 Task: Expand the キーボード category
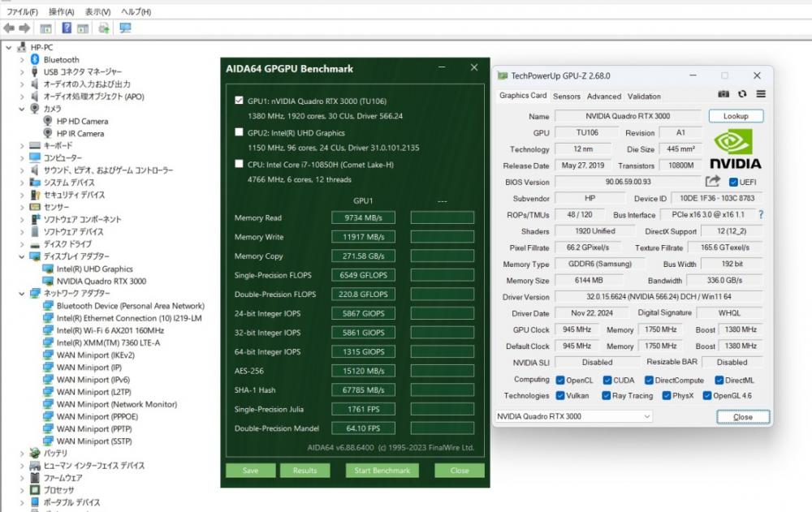pyautogui.click(x=22, y=146)
